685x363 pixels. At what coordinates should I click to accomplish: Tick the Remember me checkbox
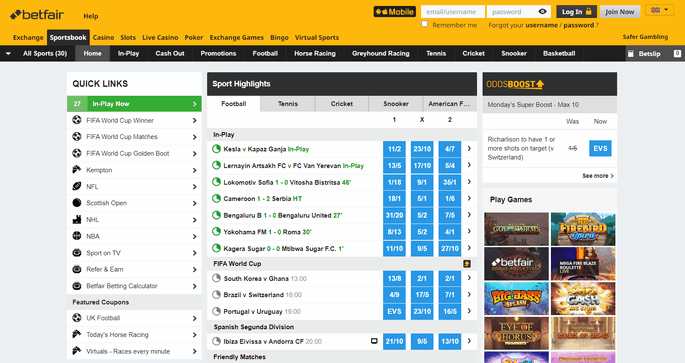coord(425,24)
